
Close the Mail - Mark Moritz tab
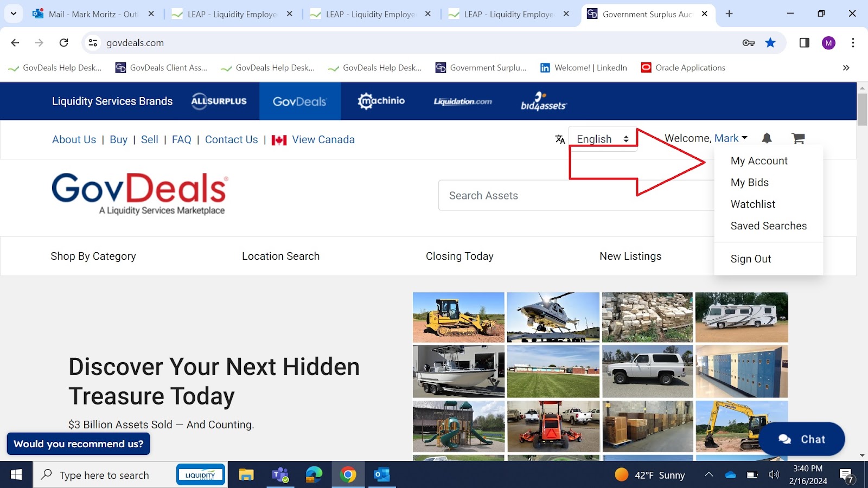click(151, 14)
